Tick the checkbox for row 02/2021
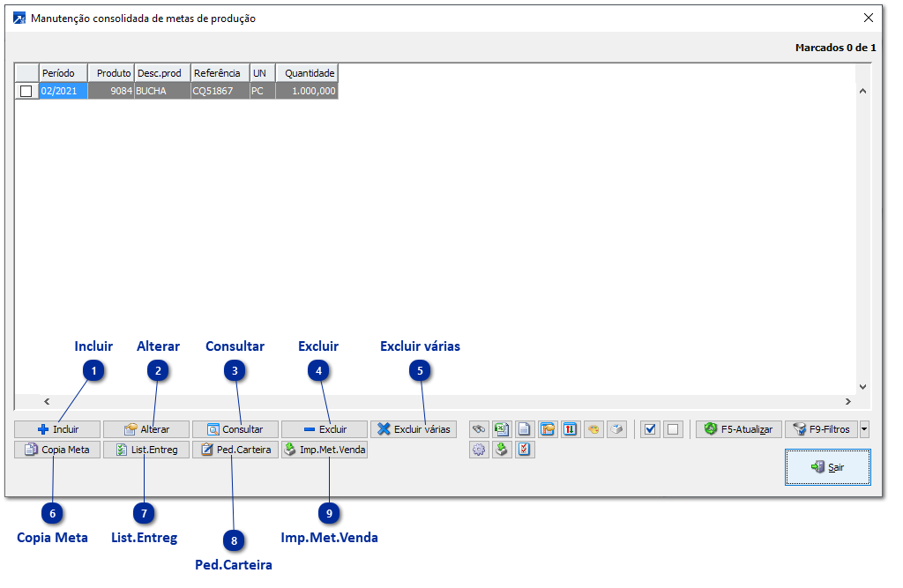Viewport: 903px width, 588px height. 26,91
